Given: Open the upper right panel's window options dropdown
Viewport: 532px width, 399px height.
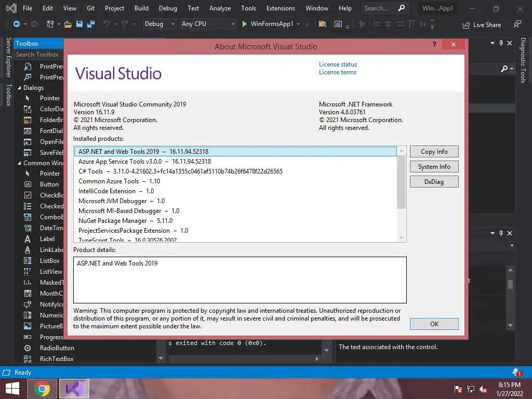Looking at the screenshot, I should 493,43.
